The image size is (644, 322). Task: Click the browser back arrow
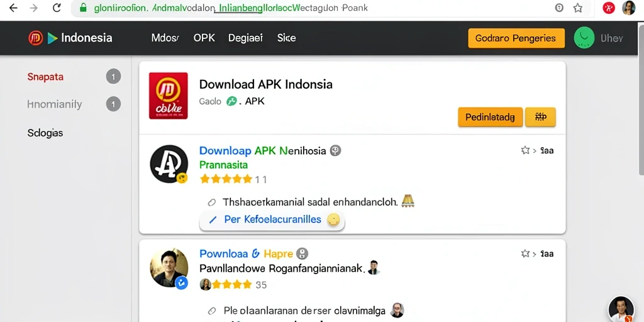[14, 8]
